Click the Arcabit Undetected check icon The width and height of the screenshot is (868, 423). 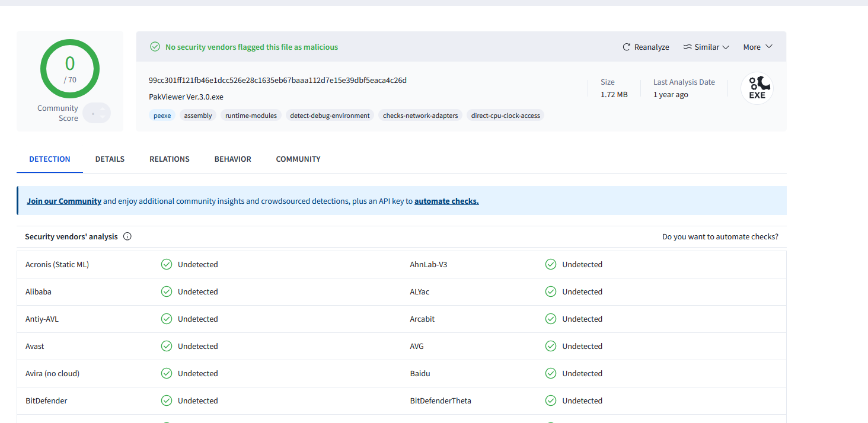[551, 319]
